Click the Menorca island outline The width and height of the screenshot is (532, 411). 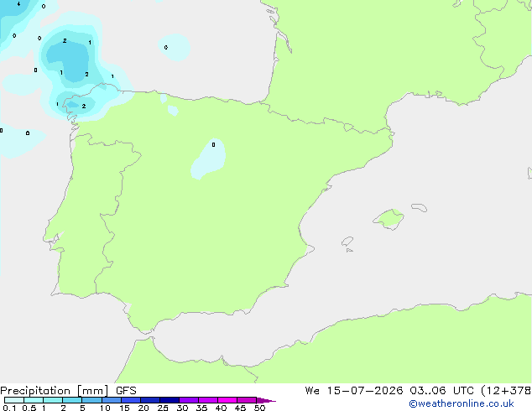[420, 207]
